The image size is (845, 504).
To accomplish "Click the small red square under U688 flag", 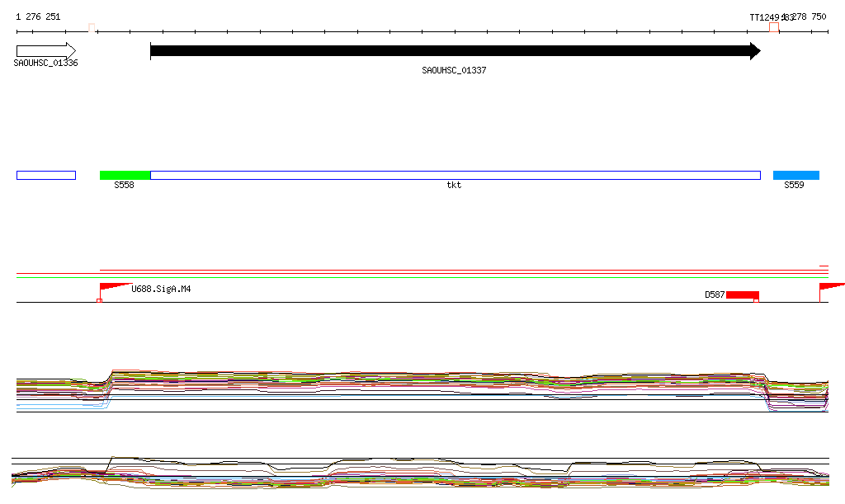I will coord(100,300).
